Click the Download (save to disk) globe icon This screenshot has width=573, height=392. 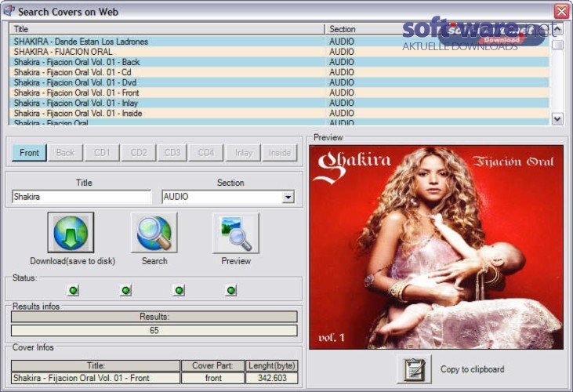71,232
